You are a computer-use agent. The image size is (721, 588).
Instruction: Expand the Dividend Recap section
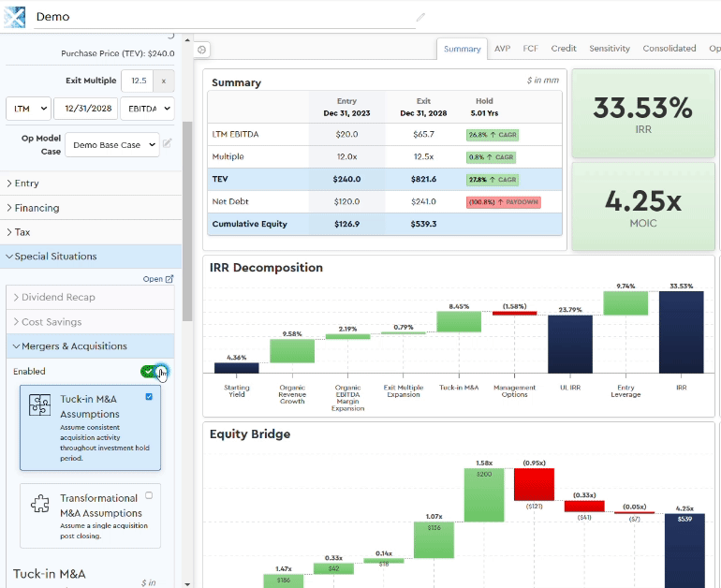pyautogui.click(x=58, y=298)
